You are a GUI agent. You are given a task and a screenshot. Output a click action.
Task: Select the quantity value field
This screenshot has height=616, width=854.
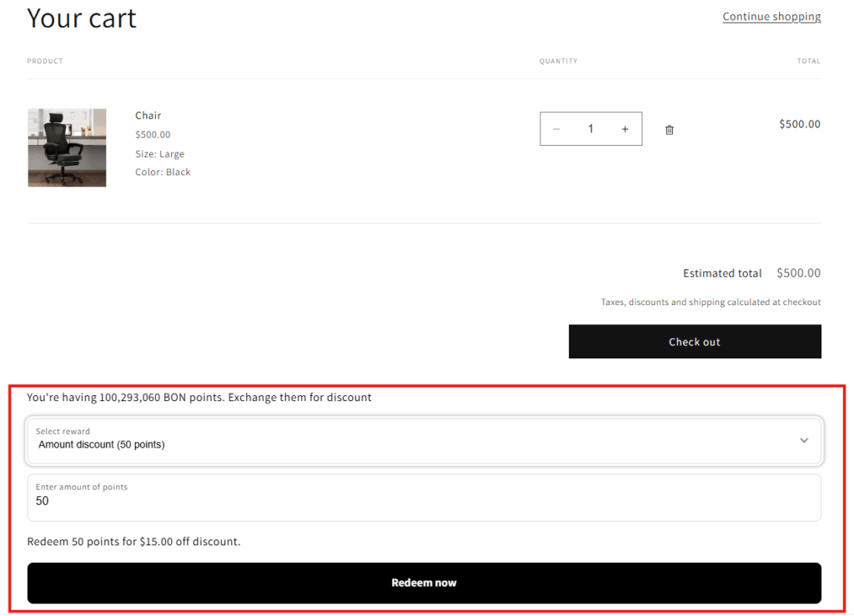pyautogui.click(x=590, y=128)
